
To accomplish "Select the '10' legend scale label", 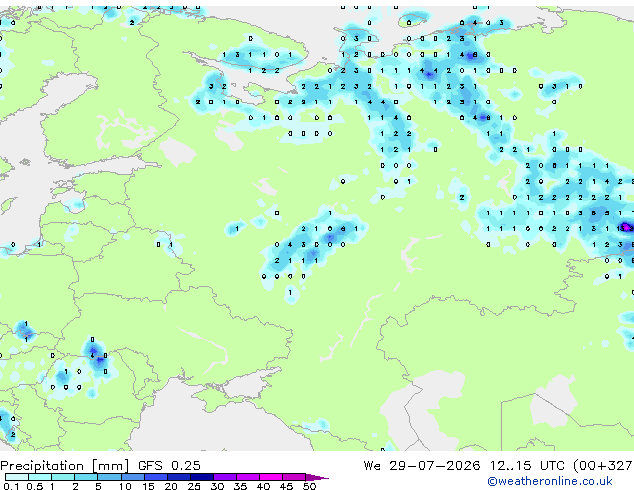I will (x=125, y=486).
